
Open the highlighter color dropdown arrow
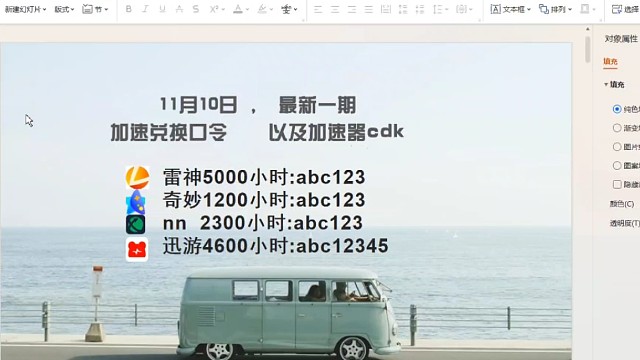(x=271, y=9)
